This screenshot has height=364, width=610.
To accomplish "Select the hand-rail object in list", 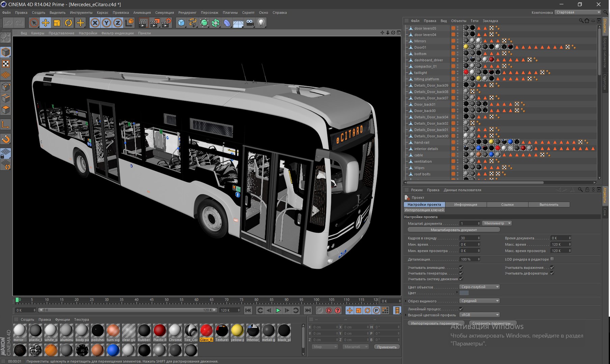I will coord(422,142).
